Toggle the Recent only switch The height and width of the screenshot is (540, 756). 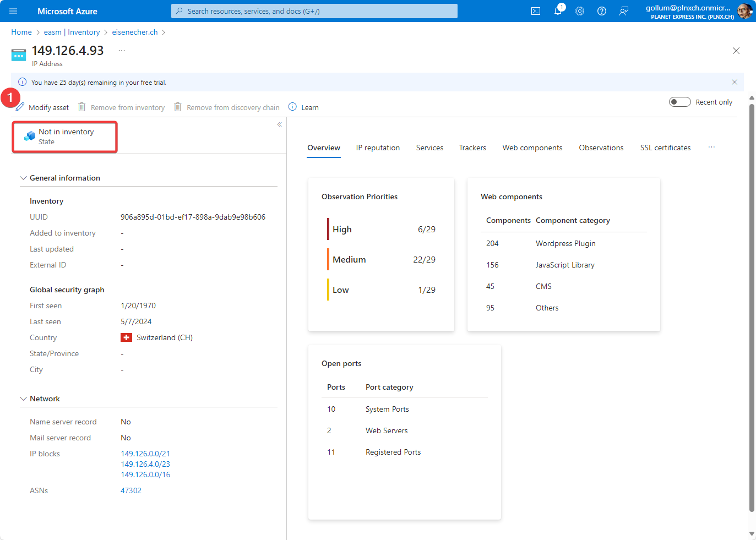tap(679, 102)
